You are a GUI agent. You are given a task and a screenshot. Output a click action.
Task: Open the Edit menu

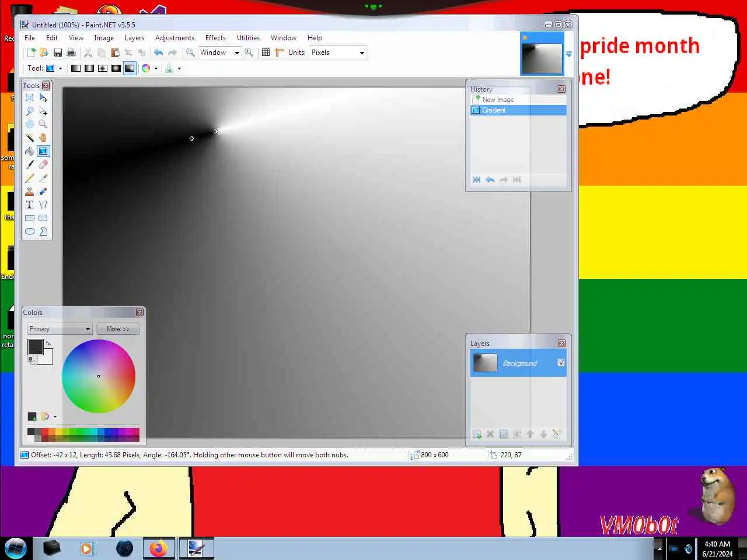click(x=52, y=38)
